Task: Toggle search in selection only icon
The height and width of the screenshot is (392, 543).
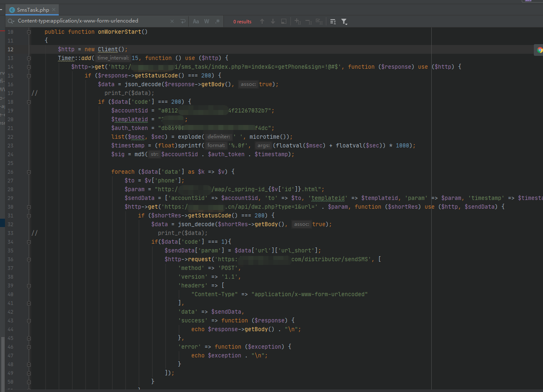Action: (x=284, y=21)
